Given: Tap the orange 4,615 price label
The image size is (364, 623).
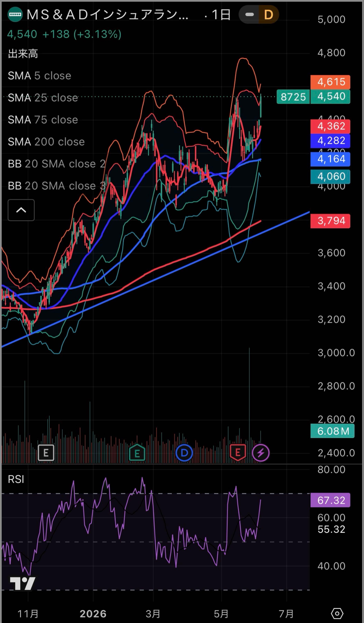Looking at the screenshot, I should click(x=330, y=82).
